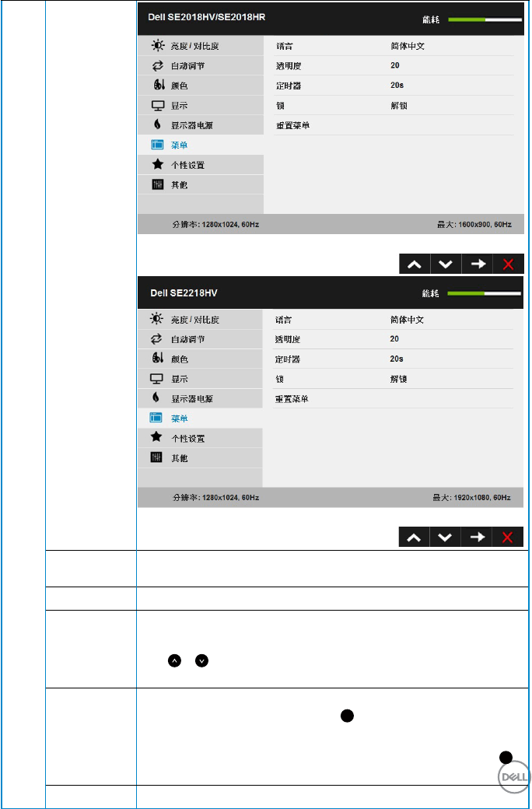Click 分辨率: 1280x1024, 60Hz in SE2018HV OSD
532x809 pixels.
[215, 225]
